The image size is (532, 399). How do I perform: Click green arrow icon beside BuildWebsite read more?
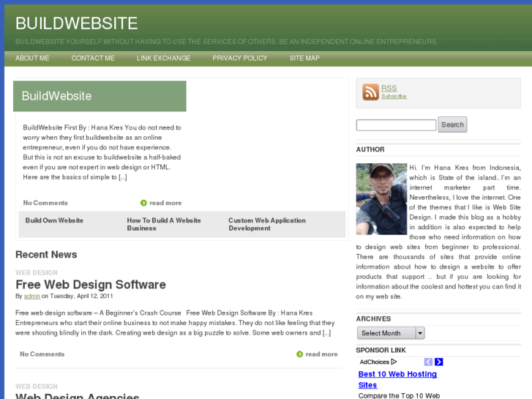143,203
